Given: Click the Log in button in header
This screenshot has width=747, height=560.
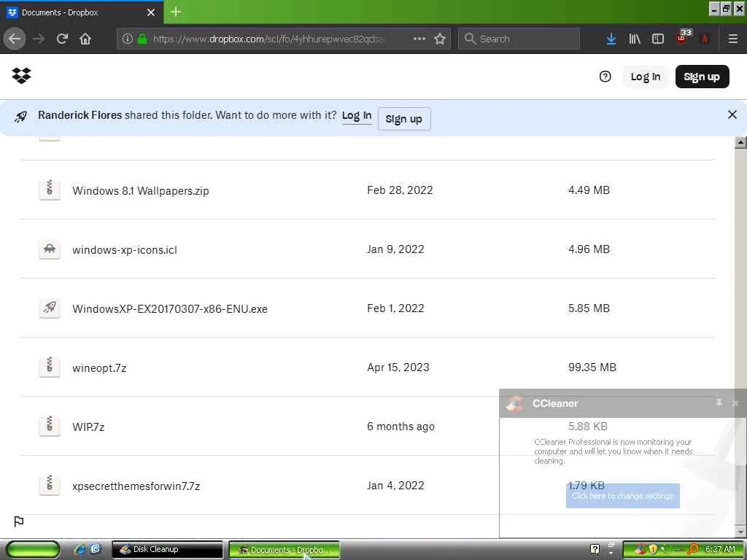Looking at the screenshot, I should 646,77.
